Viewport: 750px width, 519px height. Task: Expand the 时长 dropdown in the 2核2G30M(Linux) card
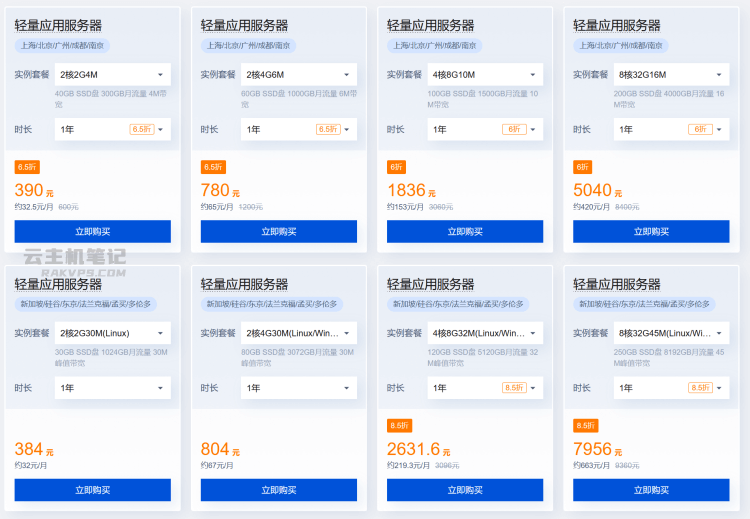(x=112, y=388)
